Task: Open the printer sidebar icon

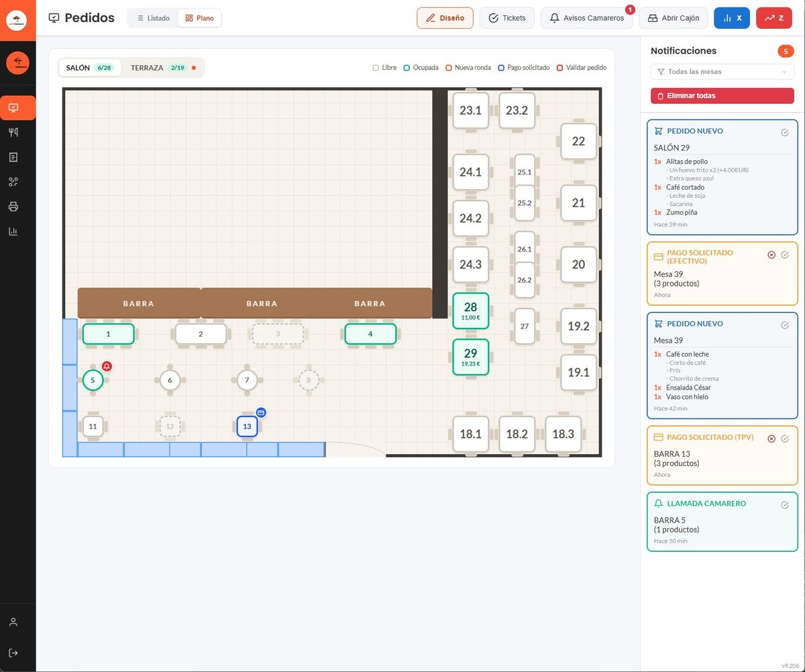Action: (13, 207)
